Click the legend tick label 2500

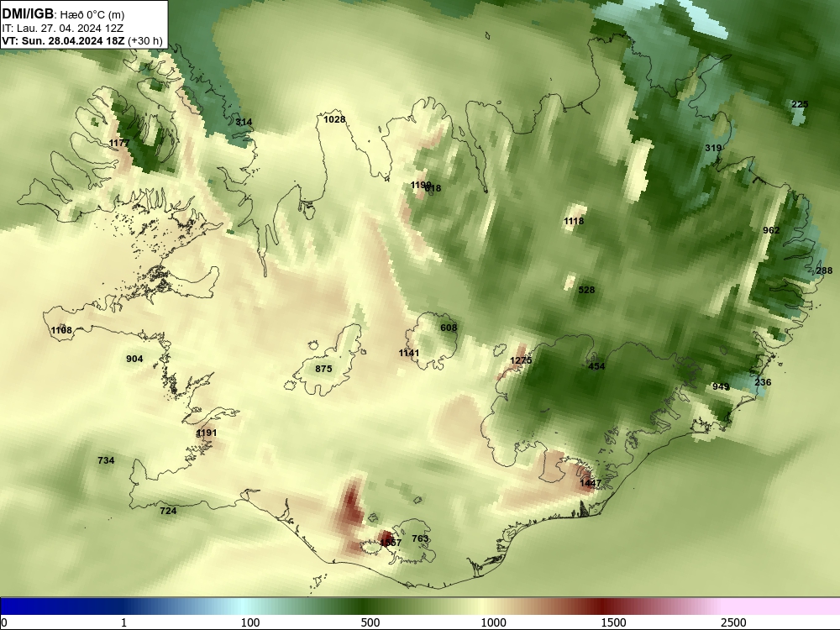click(x=733, y=622)
